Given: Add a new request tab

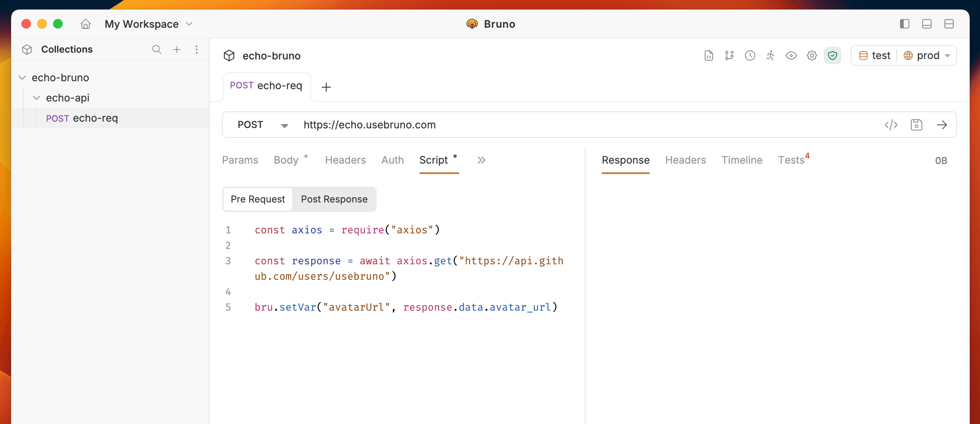Looking at the screenshot, I should [326, 87].
